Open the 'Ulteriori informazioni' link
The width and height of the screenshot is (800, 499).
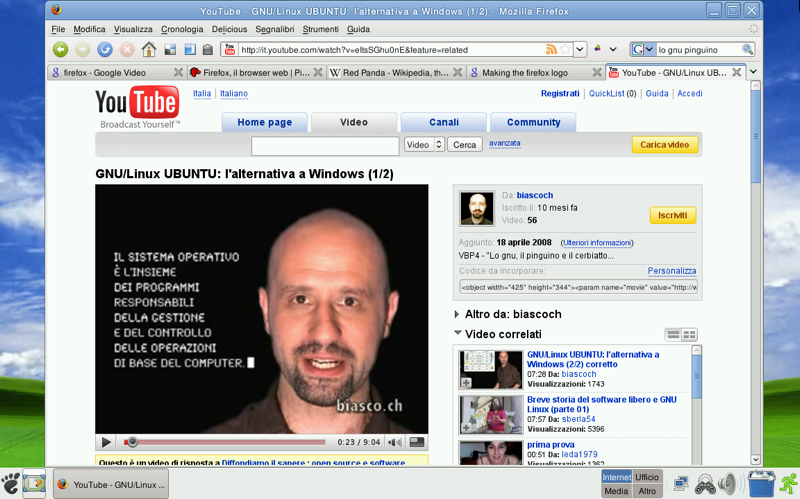click(597, 243)
